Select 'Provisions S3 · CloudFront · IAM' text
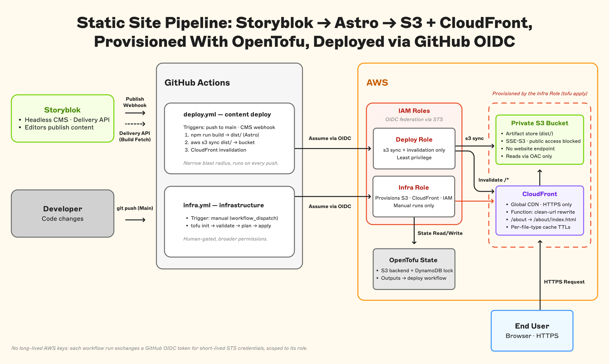 (x=414, y=198)
